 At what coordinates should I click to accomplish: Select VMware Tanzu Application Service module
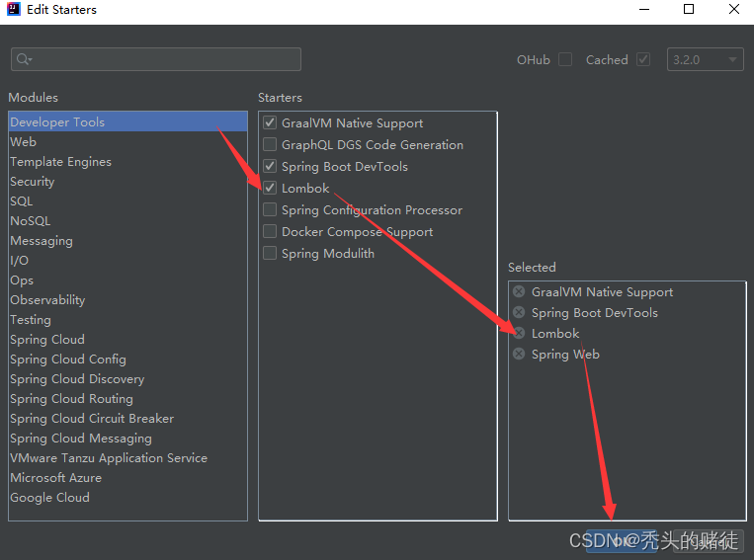click(127, 457)
